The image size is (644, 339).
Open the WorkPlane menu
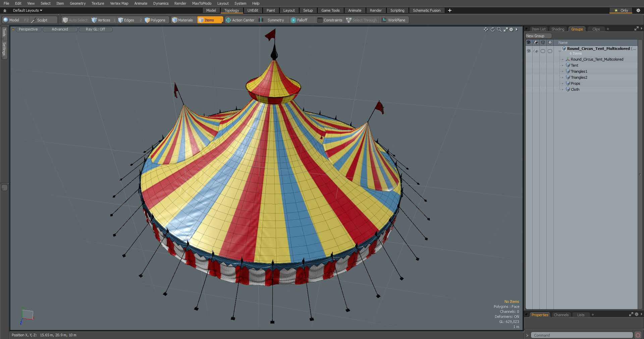tap(393, 20)
